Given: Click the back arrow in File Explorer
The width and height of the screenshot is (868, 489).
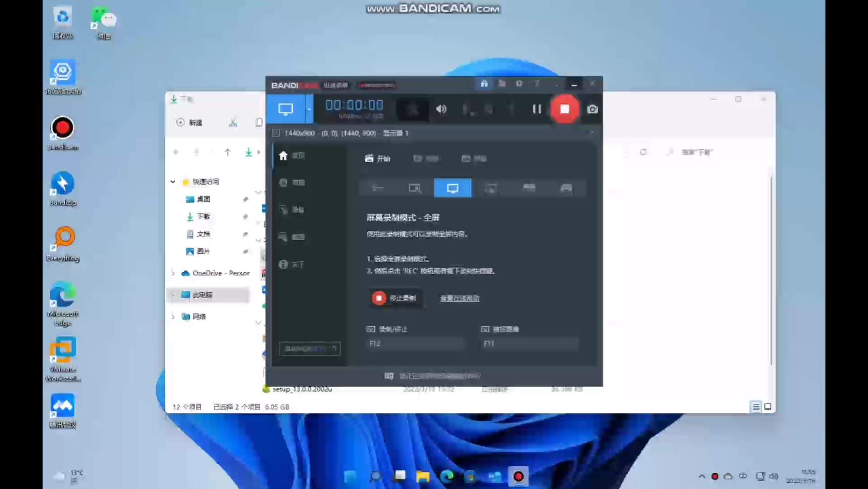Looking at the screenshot, I should (176, 152).
